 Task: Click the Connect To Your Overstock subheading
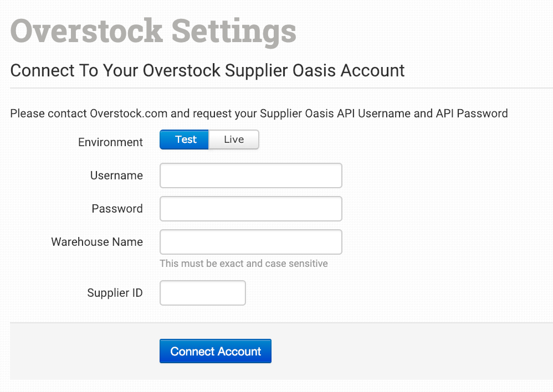tap(207, 70)
